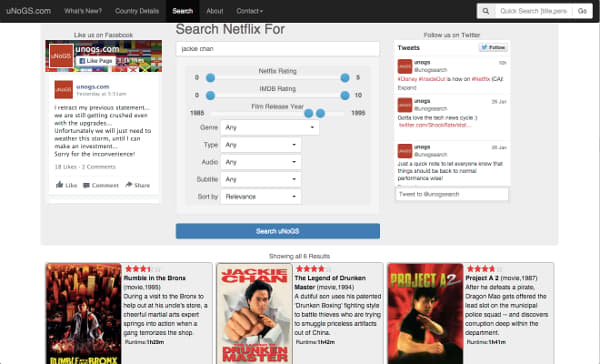Go to uNoGS.com home brand link
The image size is (600, 364).
click(x=28, y=11)
